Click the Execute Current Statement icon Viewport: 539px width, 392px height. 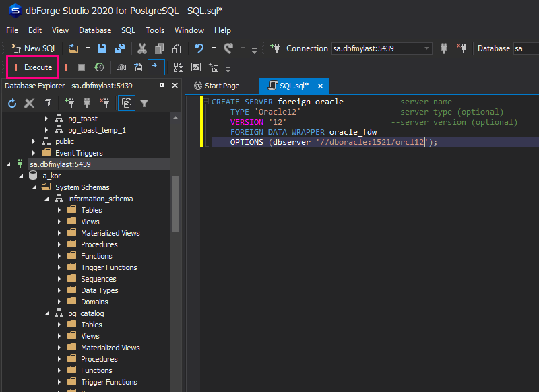click(63, 67)
